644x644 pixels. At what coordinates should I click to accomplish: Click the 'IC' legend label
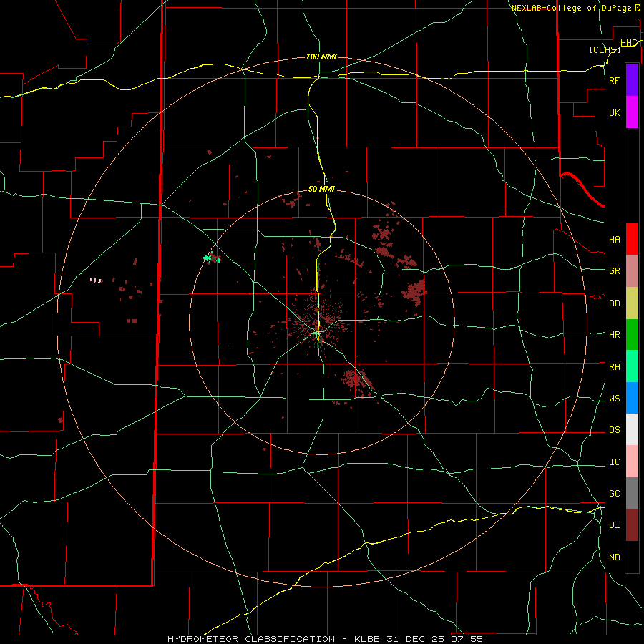click(x=615, y=462)
